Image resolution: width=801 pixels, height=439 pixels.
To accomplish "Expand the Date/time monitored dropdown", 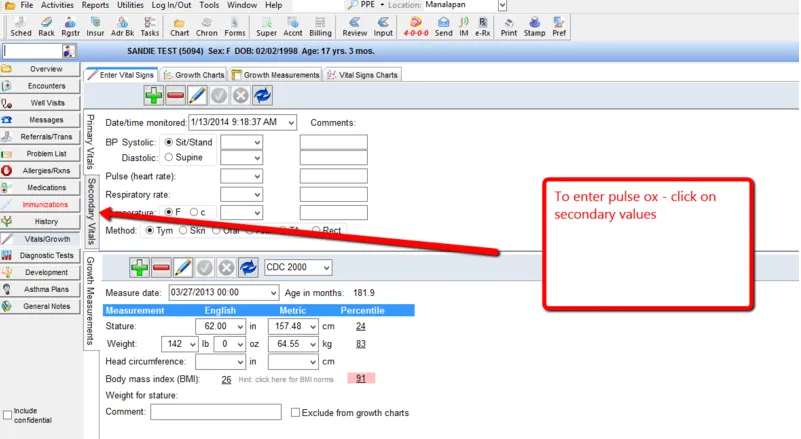I will pyautogui.click(x=289, y=122).
